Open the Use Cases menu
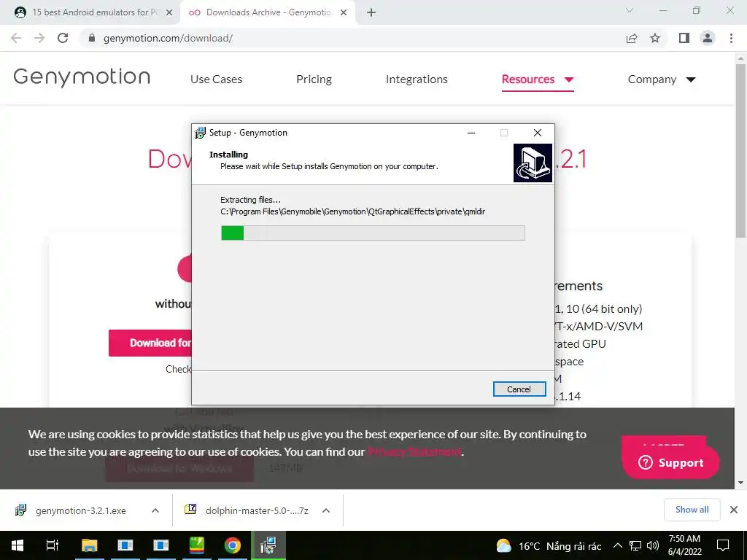 (216, 79)
